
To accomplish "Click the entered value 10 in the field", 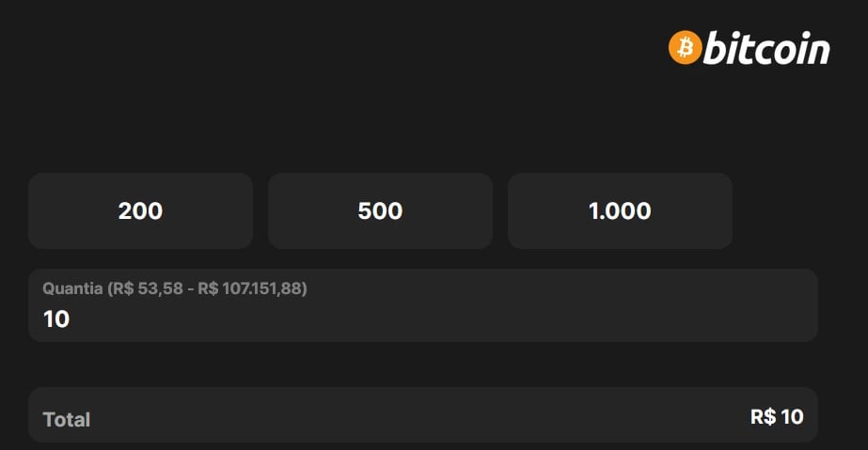I will 56,319.
